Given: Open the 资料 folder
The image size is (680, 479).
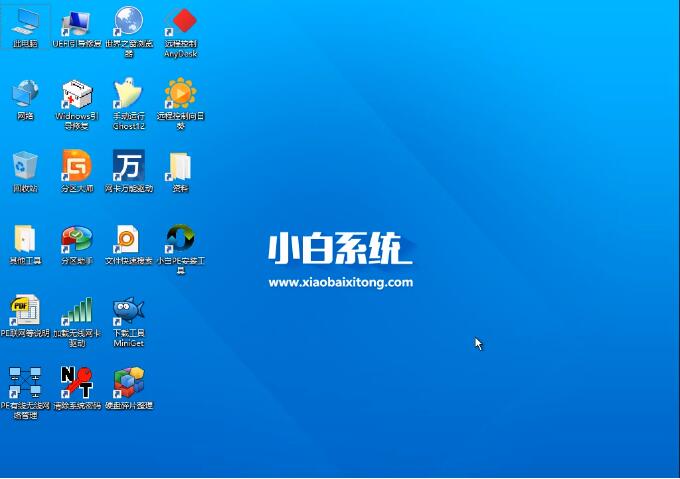Looking at the screenshot, I should pos(180,165).
